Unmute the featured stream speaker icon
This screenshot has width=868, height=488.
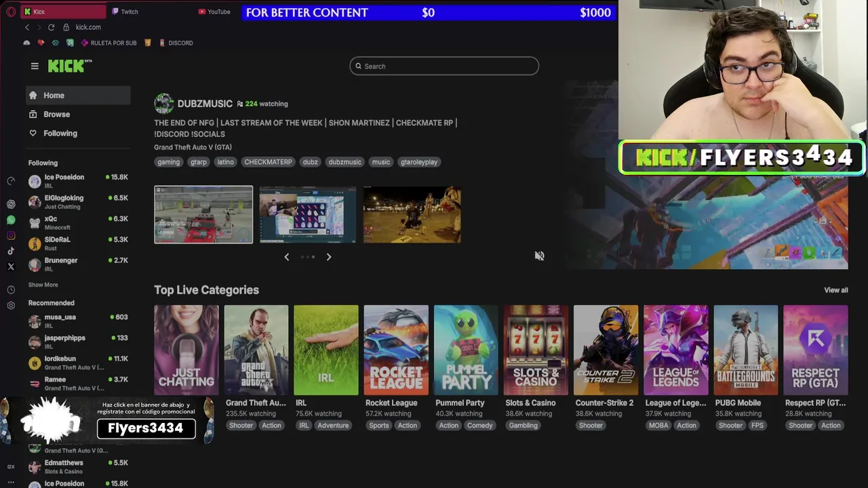coord(539,256)
